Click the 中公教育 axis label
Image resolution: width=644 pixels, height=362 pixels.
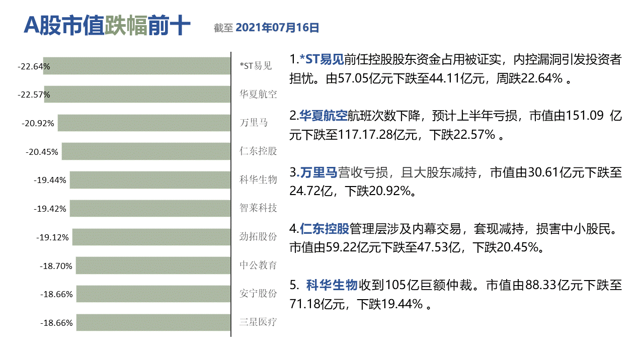click(258, 265)
